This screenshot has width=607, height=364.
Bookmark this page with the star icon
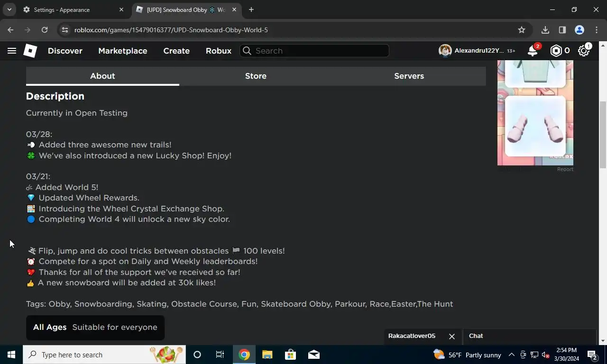[x=522, y=30]
